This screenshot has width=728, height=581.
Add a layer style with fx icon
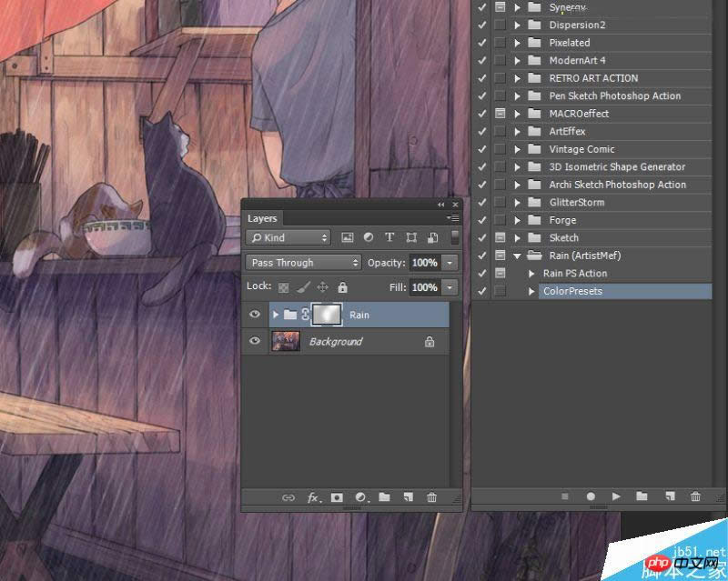coord(313,497)
